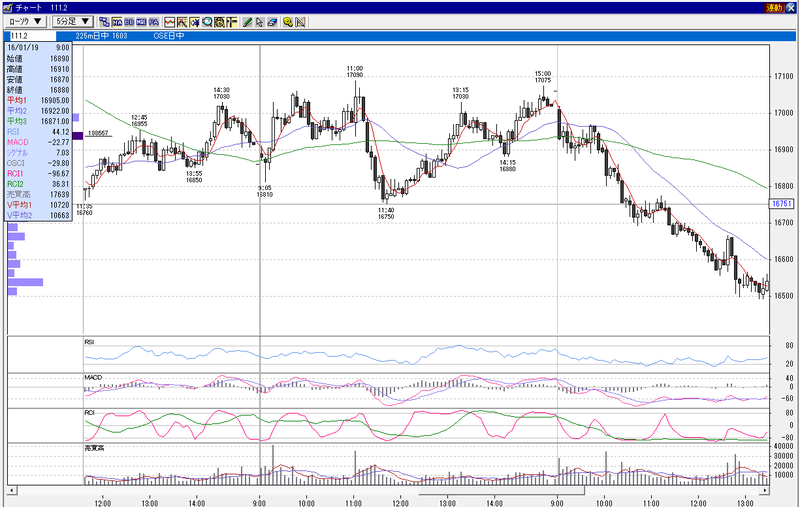This screenshot has height=507, width=800.
Task: Select the eraser tool
Action: pos(272,22)
